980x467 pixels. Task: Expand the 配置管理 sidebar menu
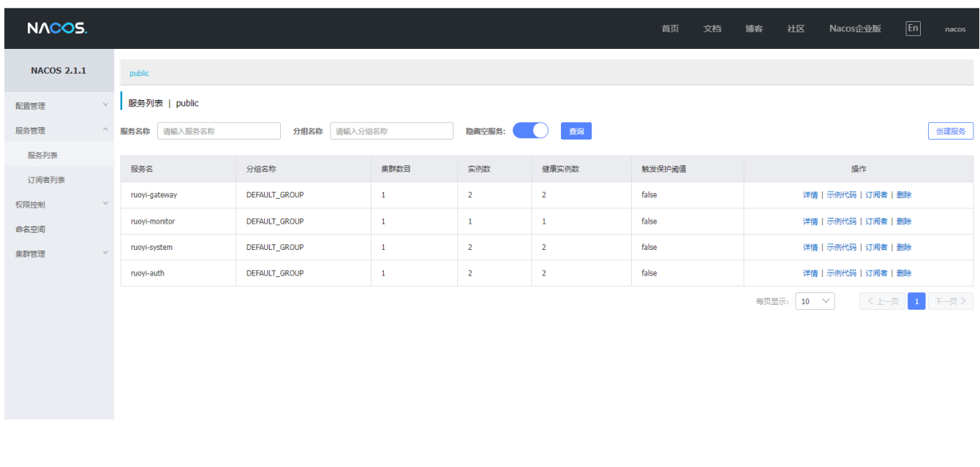pos(59,106)
